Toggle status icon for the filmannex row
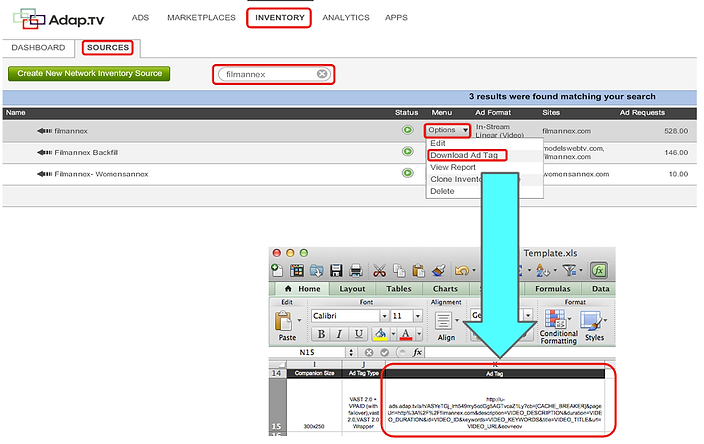704x444 pixels. [x=408, y=130]
